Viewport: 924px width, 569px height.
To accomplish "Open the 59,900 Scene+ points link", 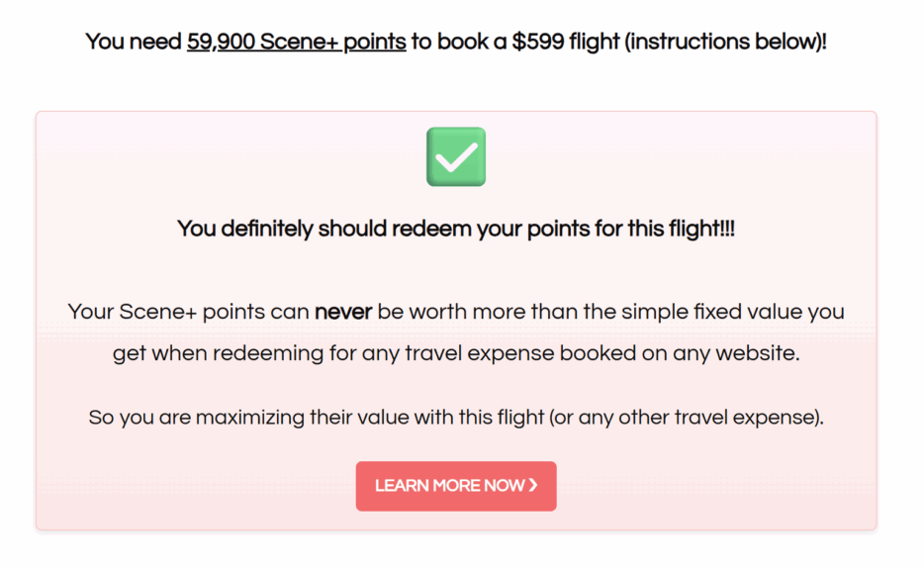I will (297, 42).
